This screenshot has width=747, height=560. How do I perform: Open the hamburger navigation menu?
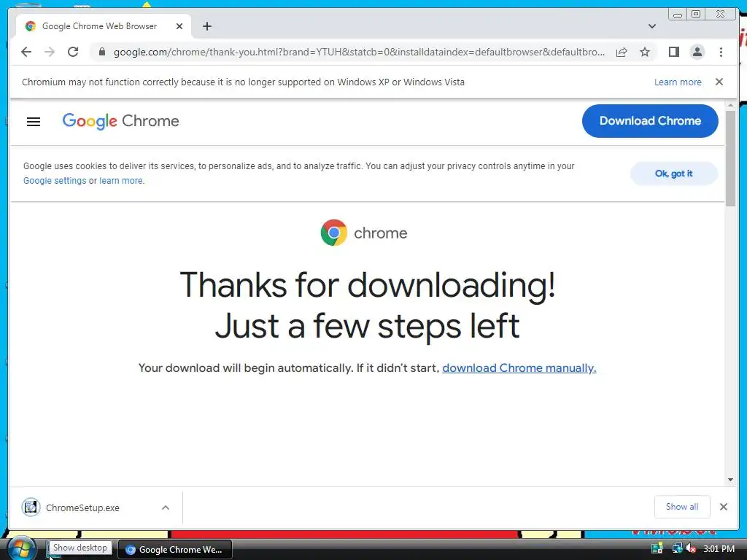pos(34,122)
